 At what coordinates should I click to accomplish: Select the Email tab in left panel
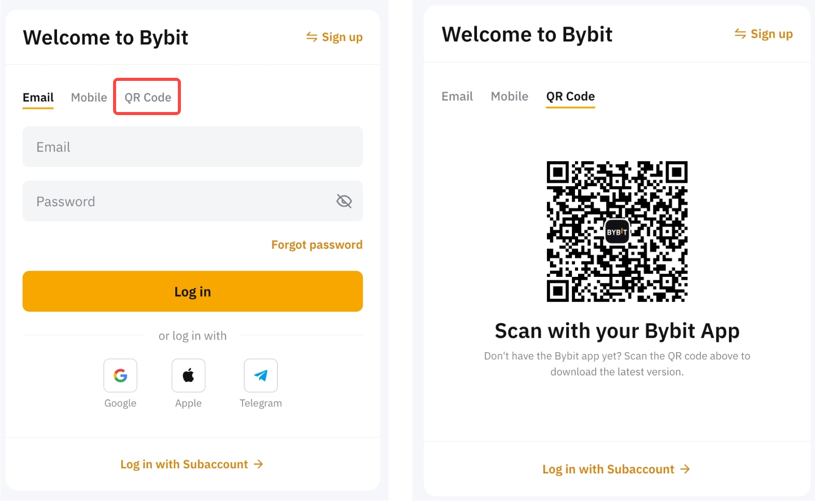click(38, 97)
